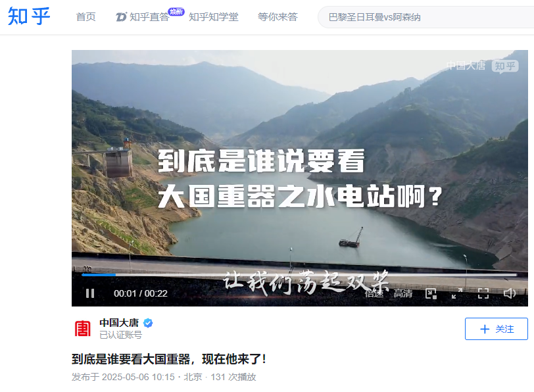The height and width of the screenshot is (392, 534).
Task: Enter fullscreen video mode
Action: [x=483, y=293]
